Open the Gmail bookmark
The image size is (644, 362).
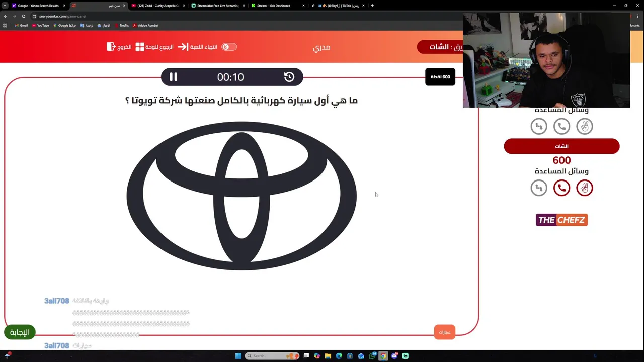coord(22,25)
